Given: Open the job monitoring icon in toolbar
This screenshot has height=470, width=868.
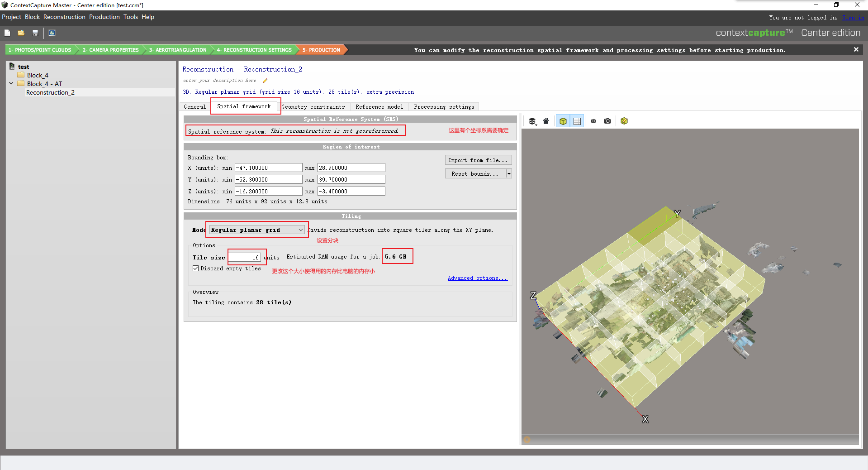Looking at the screenshot, I should pos(52,33).
